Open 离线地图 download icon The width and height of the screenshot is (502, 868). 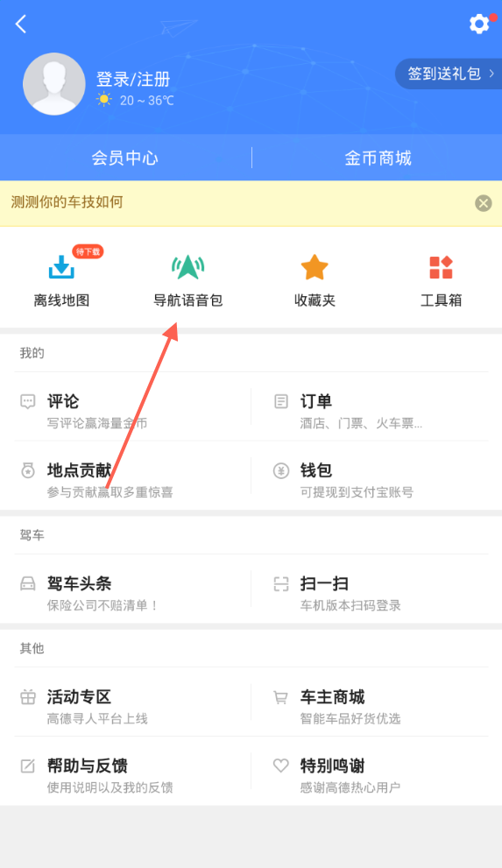point(61,267)
